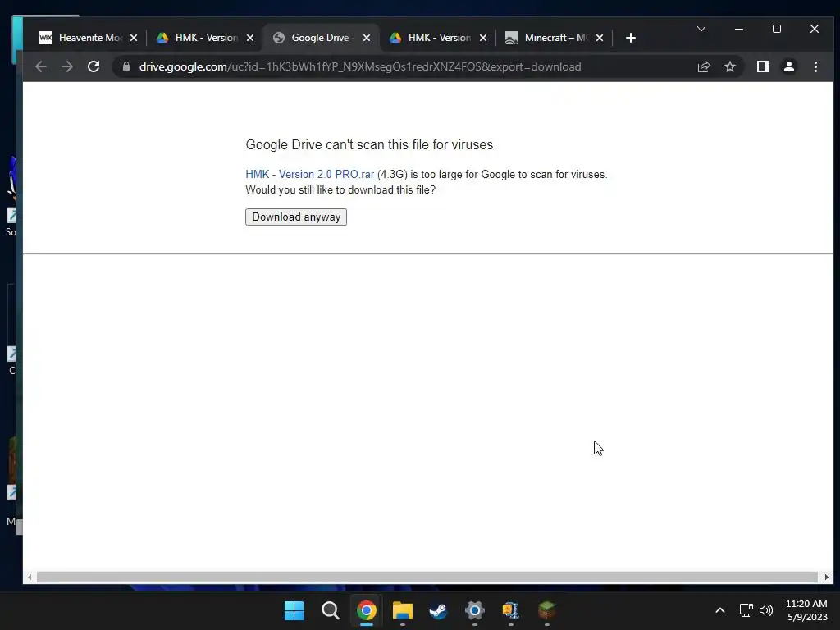Show hidden system tray icons
This screenshot has width=840, height=630.
720,610
